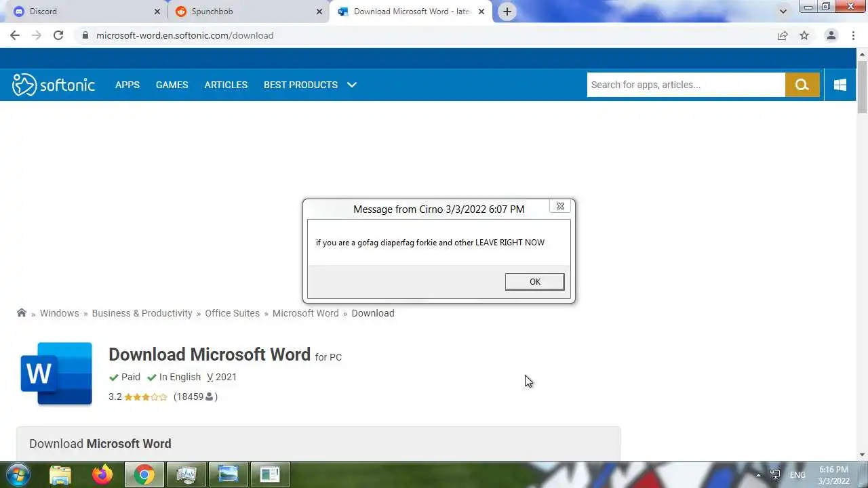Open File Explorer from the taskbar
The image size is (868, 488).
tap(60, 474)
